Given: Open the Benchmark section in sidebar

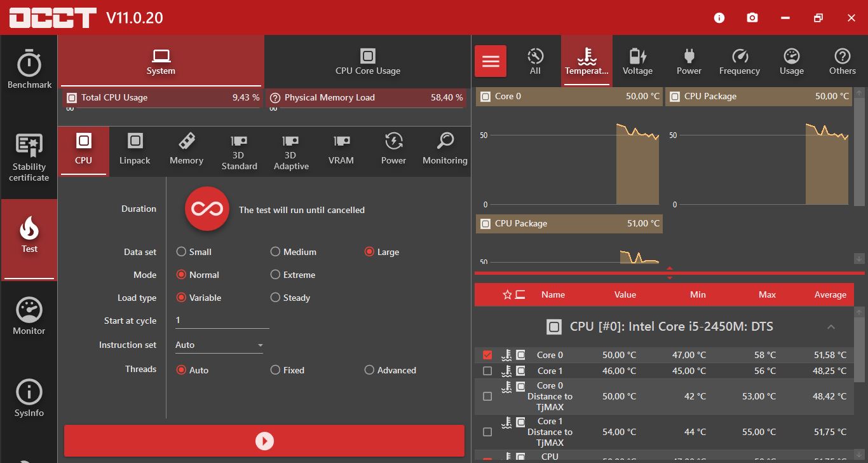Looking at the screenshot, I should 29,70.
